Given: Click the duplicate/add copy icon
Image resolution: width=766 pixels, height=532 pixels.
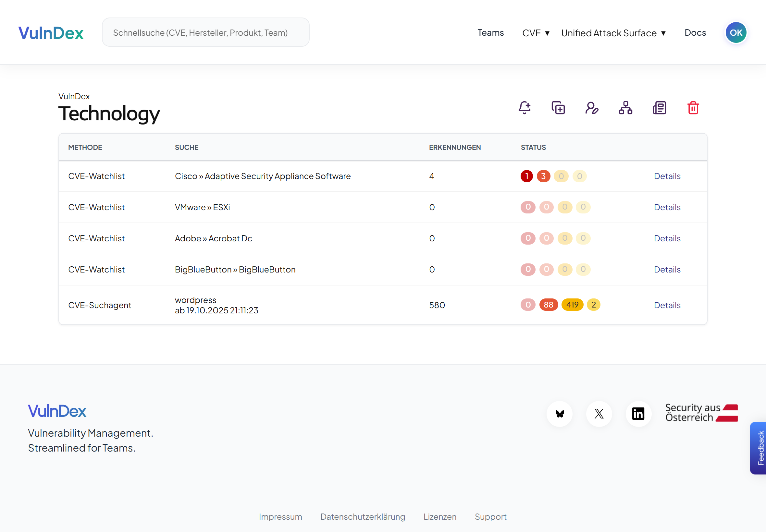Looking at the screenshot, I should 558,108.
